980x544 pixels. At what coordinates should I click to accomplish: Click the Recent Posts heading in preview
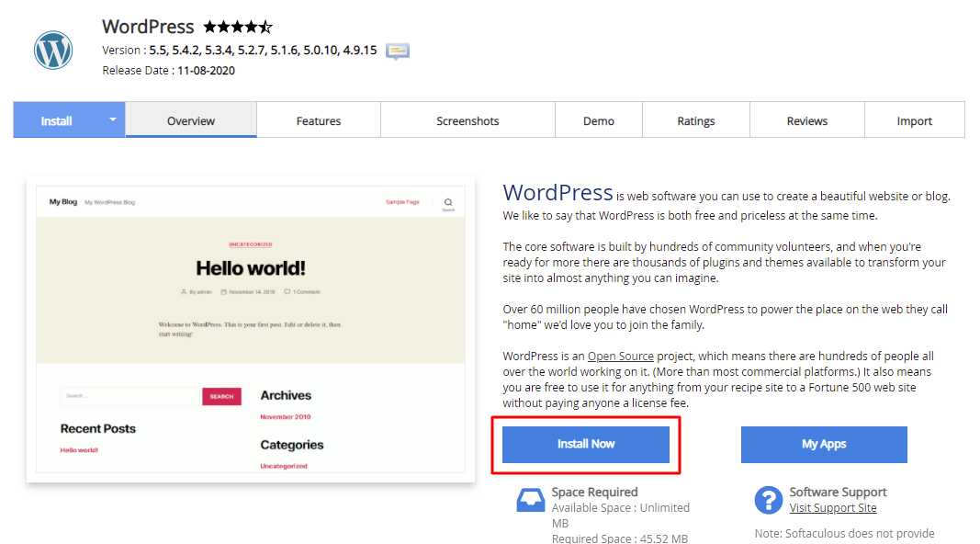[98, 428]
